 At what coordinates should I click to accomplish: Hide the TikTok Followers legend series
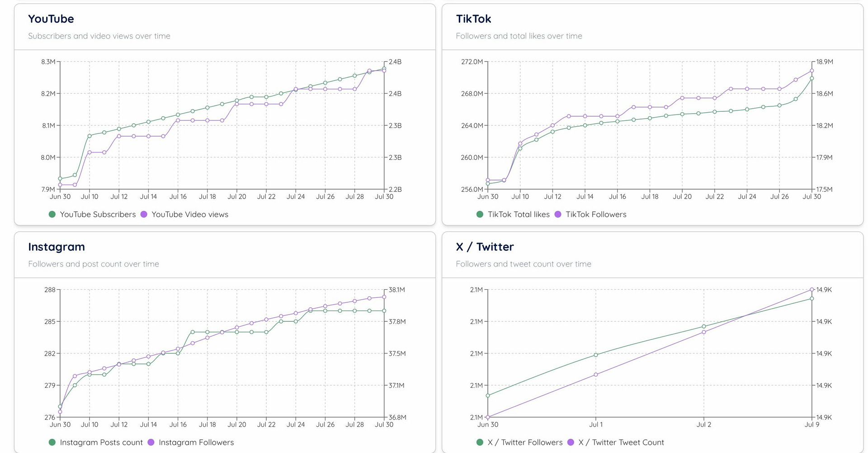(x=596, y=215)
